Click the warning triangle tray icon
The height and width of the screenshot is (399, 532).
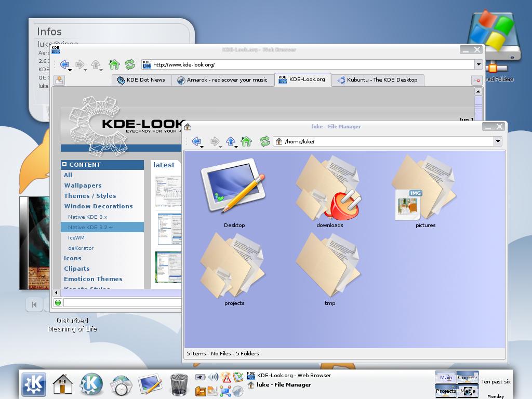(226, 377)
